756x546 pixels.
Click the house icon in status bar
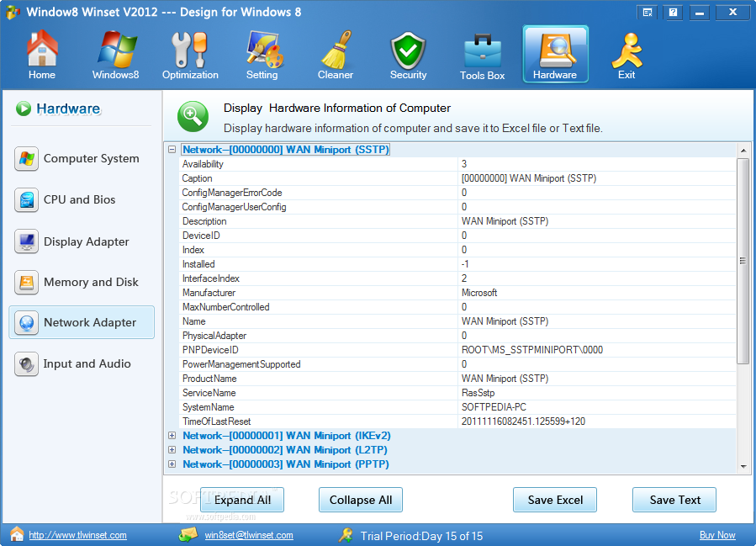tap(17, 534)
